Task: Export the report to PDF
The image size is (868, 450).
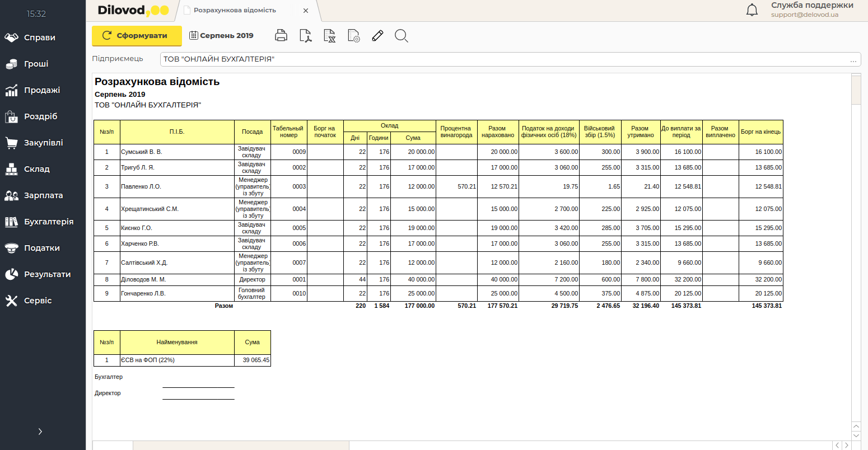Action: pos(305,36)
